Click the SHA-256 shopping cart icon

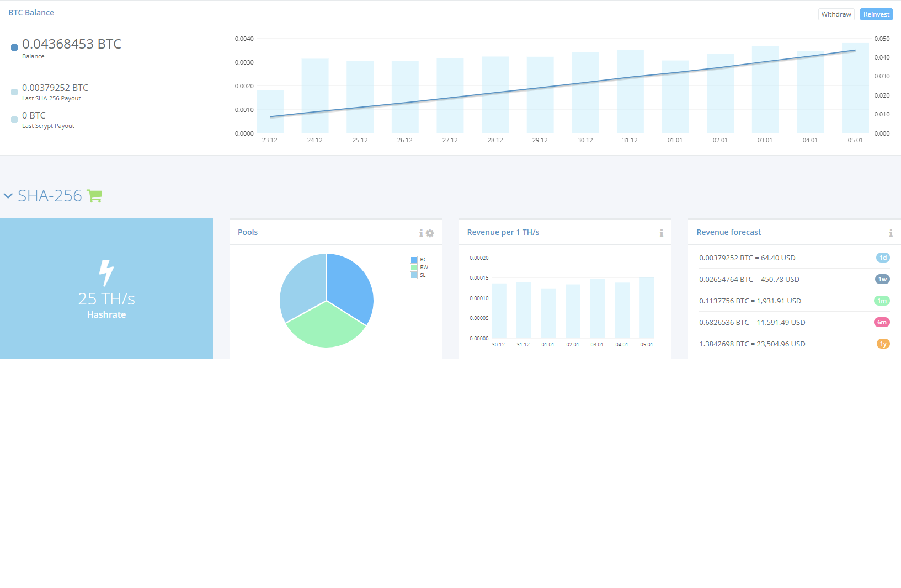(x=94, y=196)
